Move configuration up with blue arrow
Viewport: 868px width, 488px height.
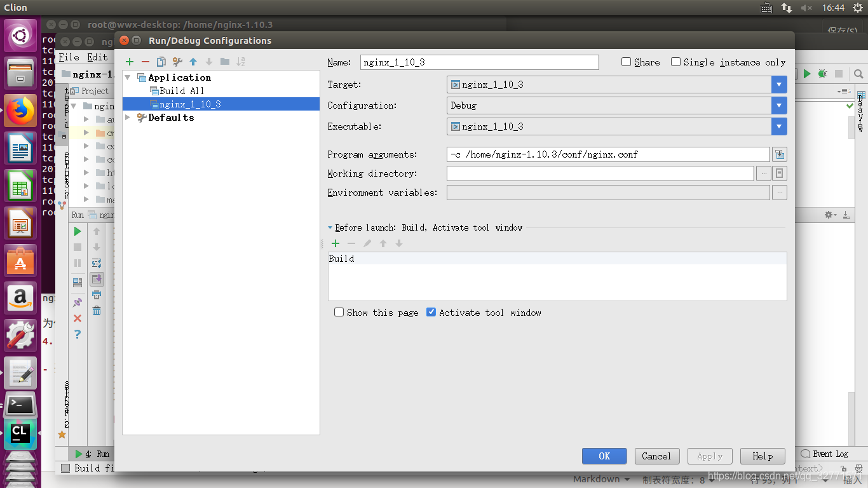[193, 62]
